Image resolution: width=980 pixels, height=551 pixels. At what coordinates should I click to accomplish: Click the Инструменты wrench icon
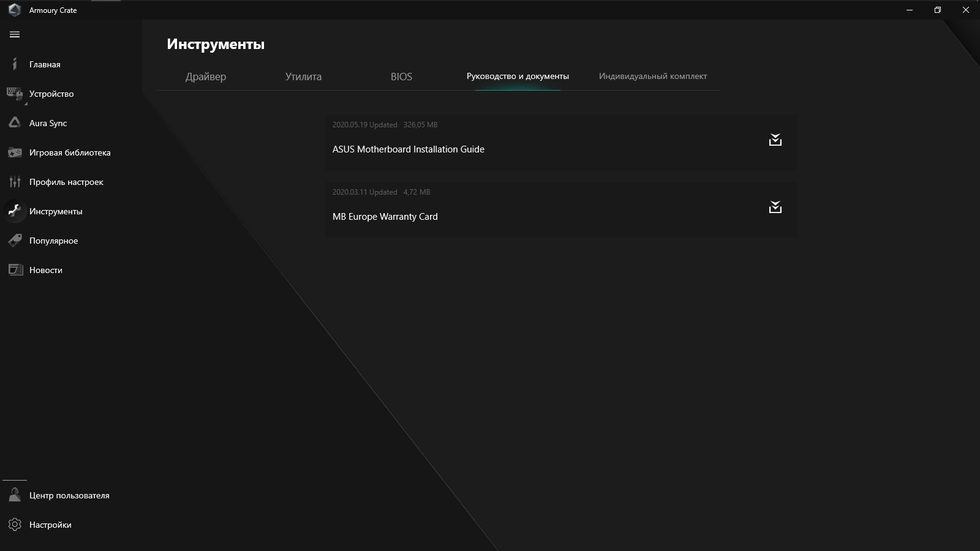point(15,211)
